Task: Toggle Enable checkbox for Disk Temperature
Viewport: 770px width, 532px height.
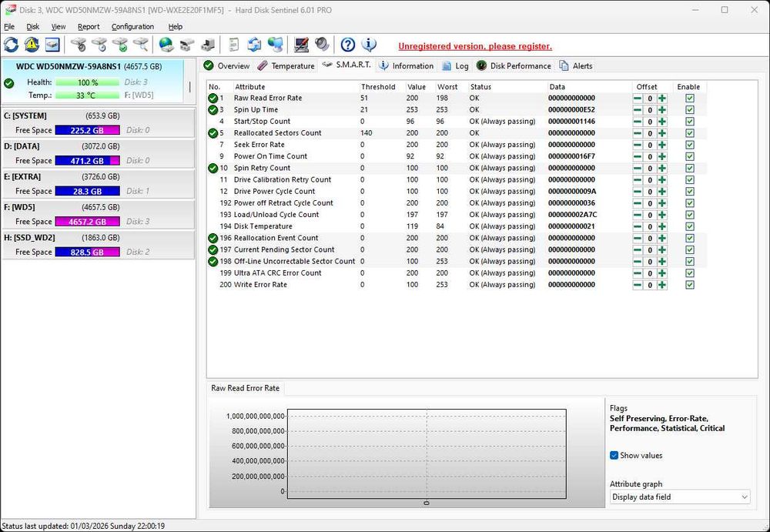Action: coord(689,226)
